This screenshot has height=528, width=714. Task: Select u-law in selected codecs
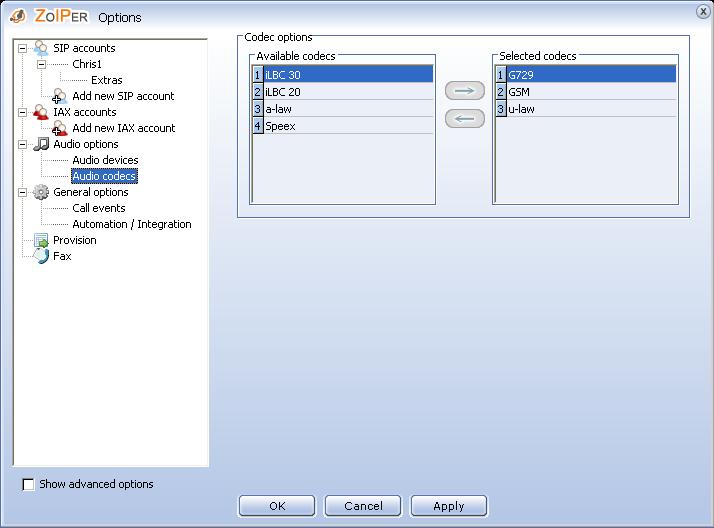coord(586,109)
